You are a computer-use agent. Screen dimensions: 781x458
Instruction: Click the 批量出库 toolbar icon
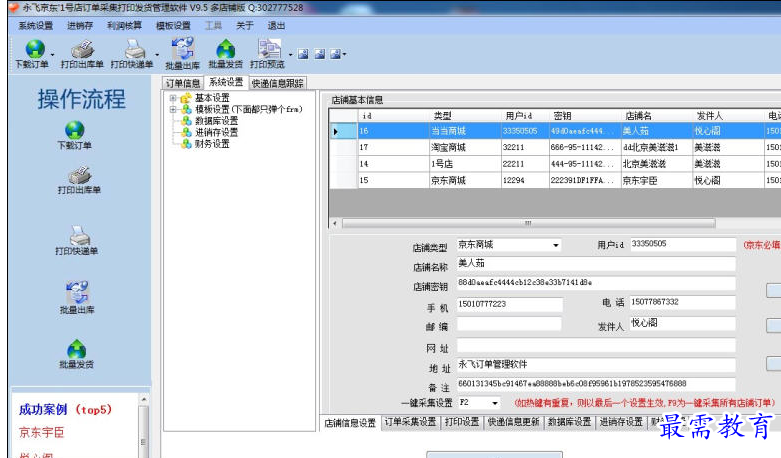click(x=182, y=49)
